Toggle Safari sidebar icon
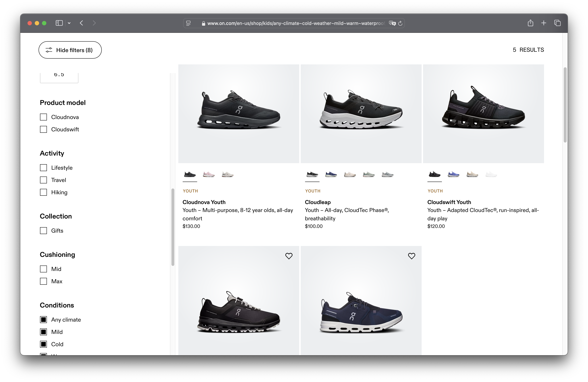This screenshot has width=588, height=382. click(59, 23)
